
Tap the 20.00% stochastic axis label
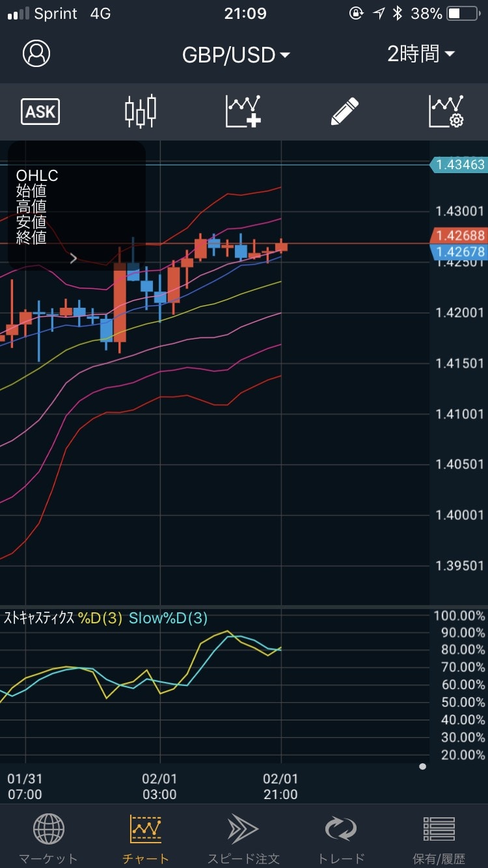463,755
